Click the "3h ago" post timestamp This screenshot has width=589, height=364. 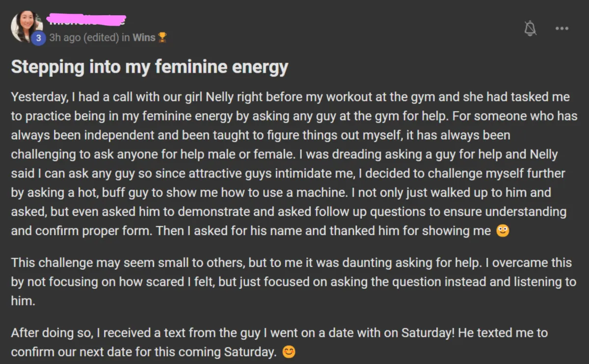click(65, 38)
